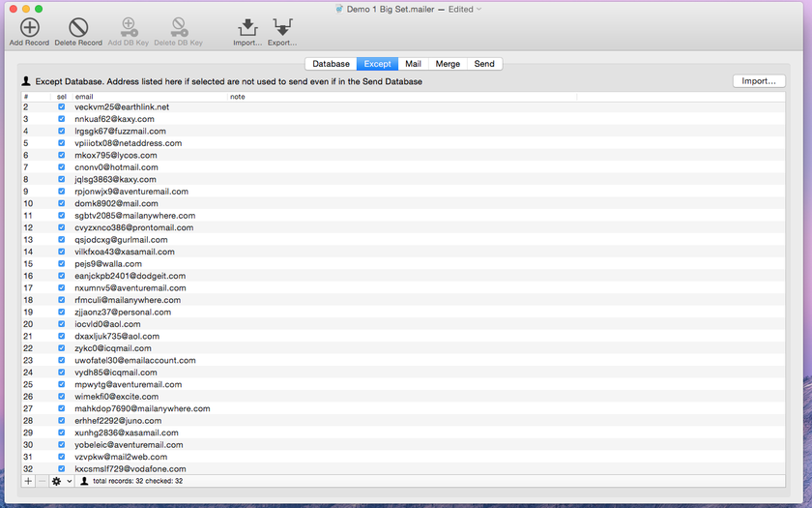Click the plus icon below the table
This screenshot has height=508, width=812.
pos(28,481)
